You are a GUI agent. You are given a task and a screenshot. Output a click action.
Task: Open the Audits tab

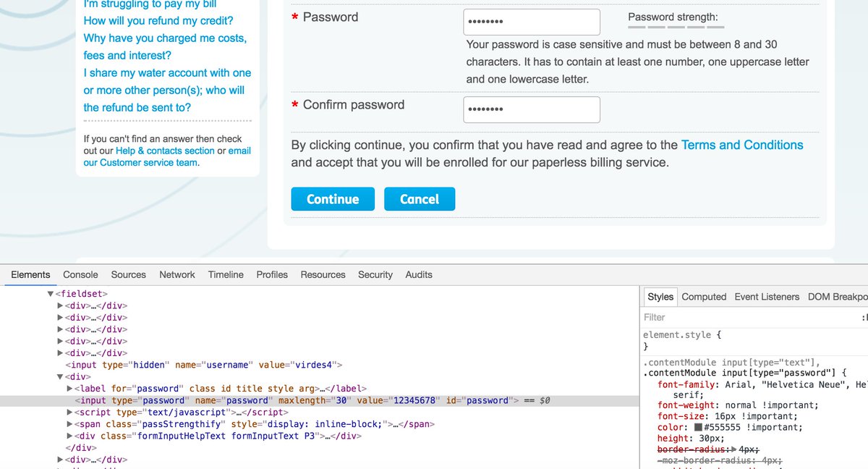pos(419,275)
